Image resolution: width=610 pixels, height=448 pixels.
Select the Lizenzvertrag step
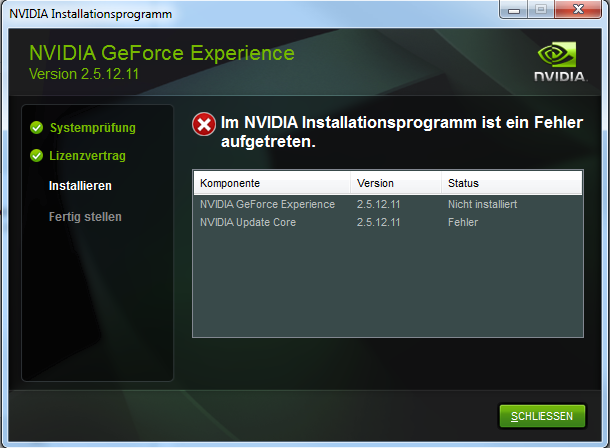(87, 156)
